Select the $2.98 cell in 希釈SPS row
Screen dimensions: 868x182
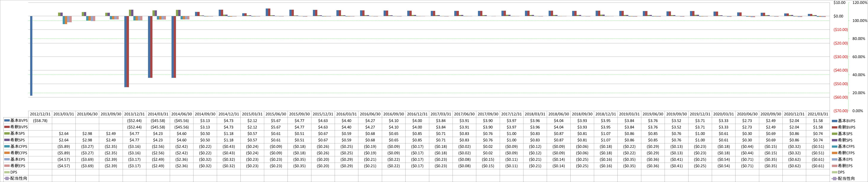[x=87, y=140]
